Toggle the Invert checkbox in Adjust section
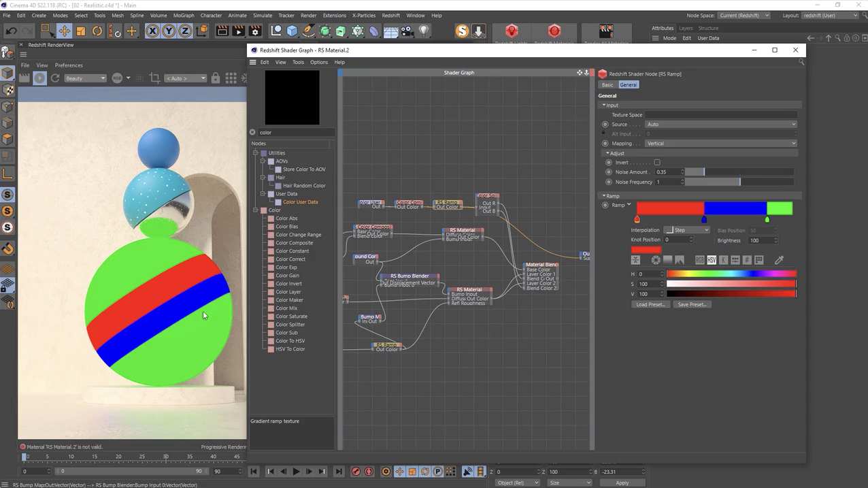This screenshot has width=868, height=488. click(656, 162)
